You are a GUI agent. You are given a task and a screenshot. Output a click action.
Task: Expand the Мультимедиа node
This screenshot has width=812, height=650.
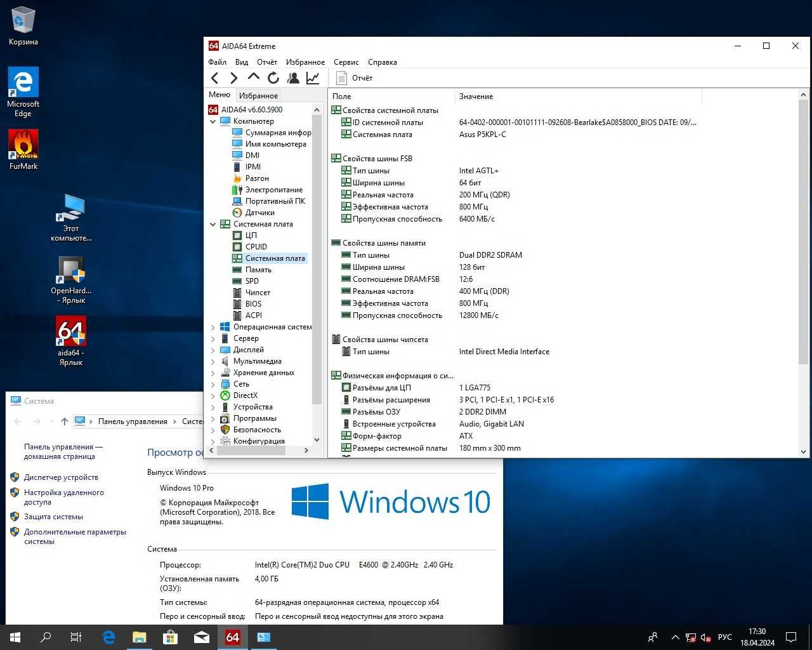(213, 361)
